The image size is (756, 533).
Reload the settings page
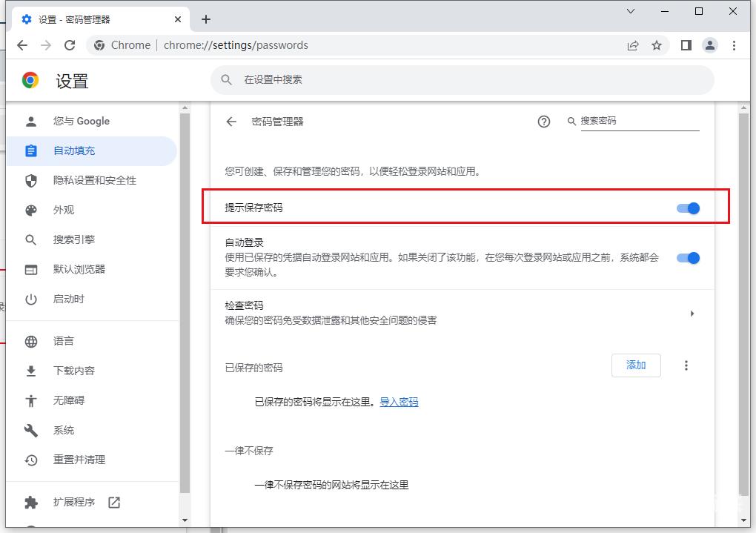tap(70, 45)
